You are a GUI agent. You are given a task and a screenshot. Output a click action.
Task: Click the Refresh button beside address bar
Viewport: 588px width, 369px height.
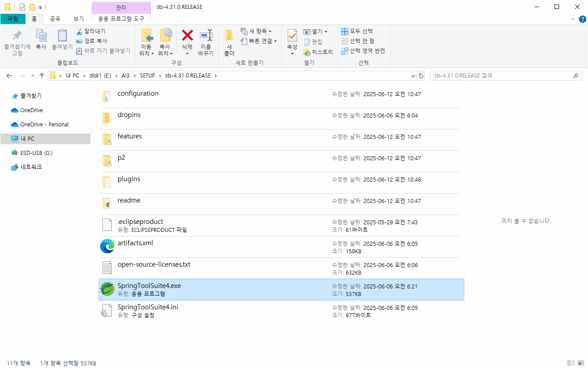[x=421, y=76]
